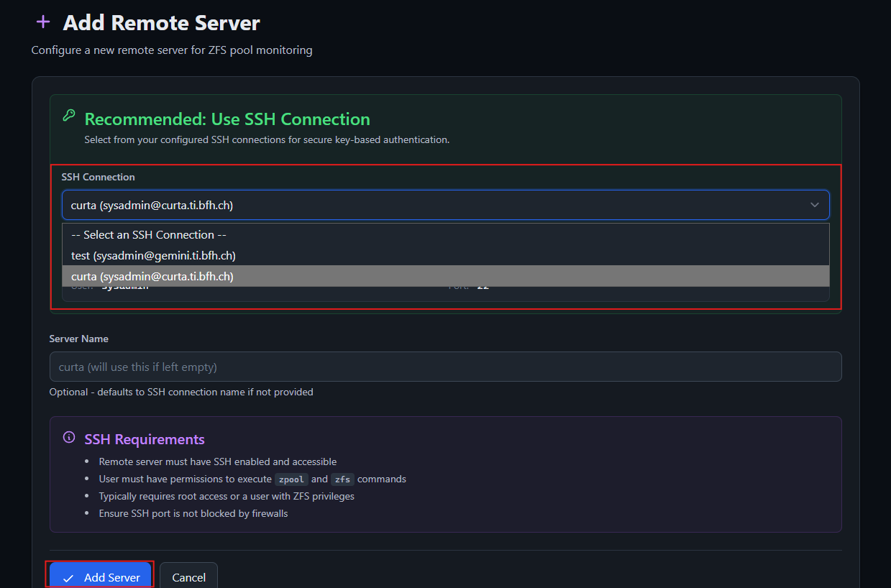Click the checkmark icon in Add Server button
This screenshot has width=891, height=588.
[x=68, y=578]
